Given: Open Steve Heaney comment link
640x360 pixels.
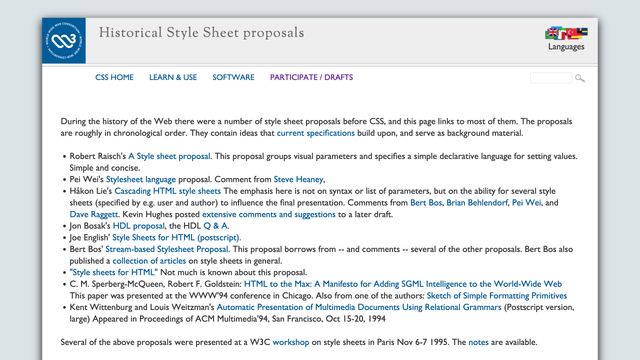Looking at the screenshot, I should pyautogui.click(x=298, y=180).
